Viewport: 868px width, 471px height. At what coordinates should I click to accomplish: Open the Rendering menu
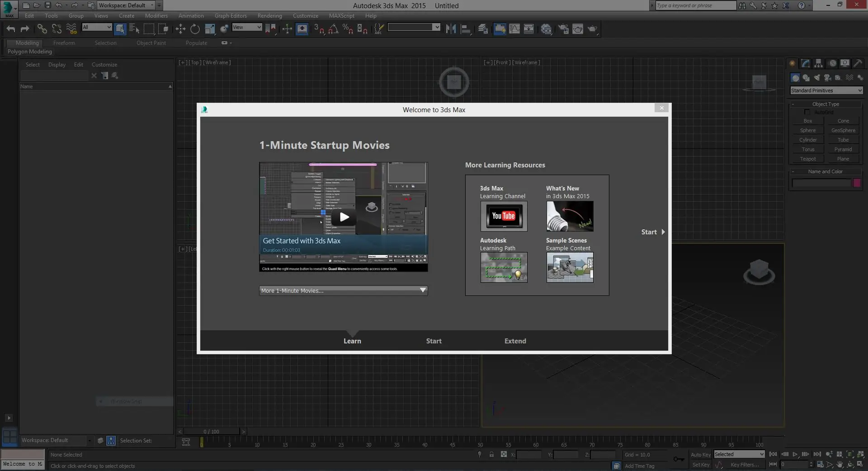pos(269,16)
